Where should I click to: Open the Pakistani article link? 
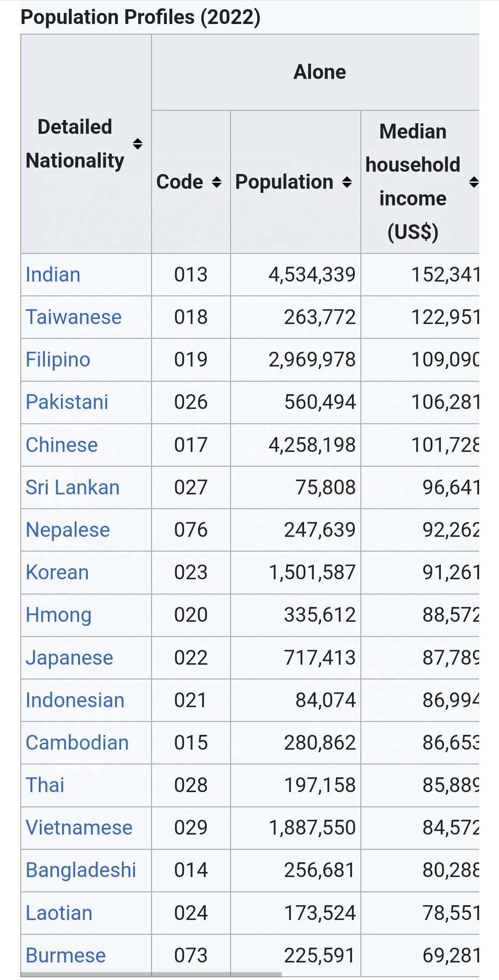coord(67,402)
